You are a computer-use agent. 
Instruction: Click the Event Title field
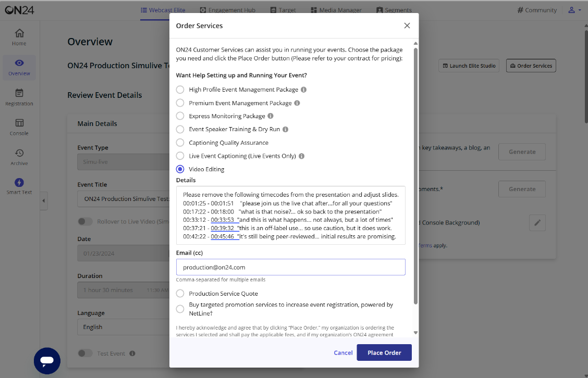tap(124, 199)
